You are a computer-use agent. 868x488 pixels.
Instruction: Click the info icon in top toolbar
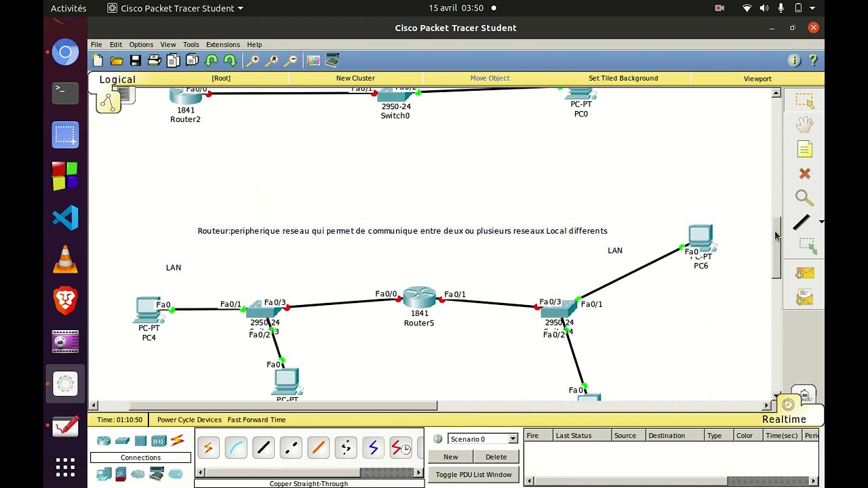794,60
